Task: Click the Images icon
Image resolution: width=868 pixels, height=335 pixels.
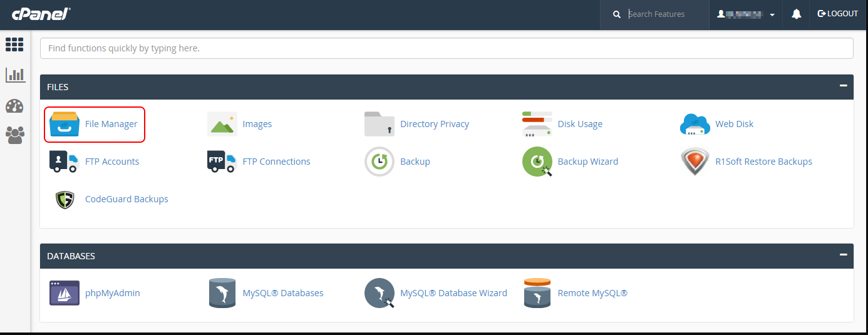Action: coord(222,124)
